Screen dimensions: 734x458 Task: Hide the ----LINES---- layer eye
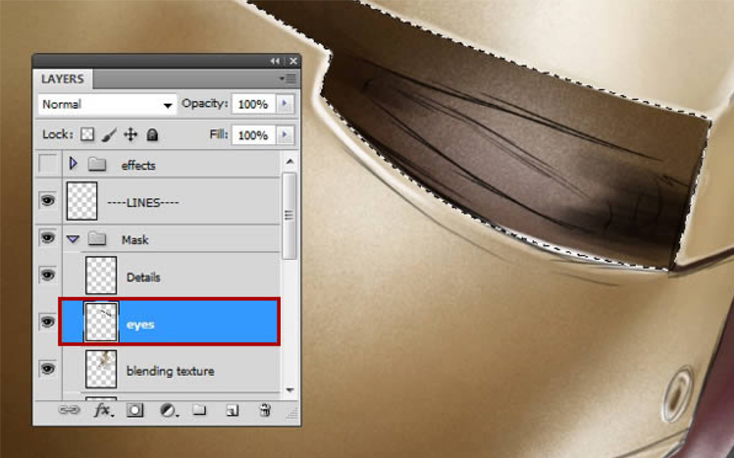pyautogui.click(x=47, y=201)
